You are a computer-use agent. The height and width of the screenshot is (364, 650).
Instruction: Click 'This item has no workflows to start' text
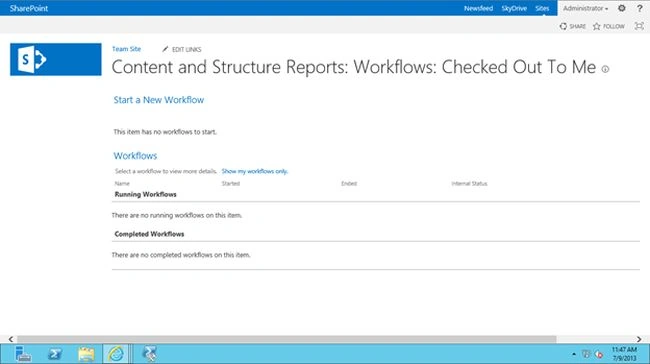tap(165, 132)
